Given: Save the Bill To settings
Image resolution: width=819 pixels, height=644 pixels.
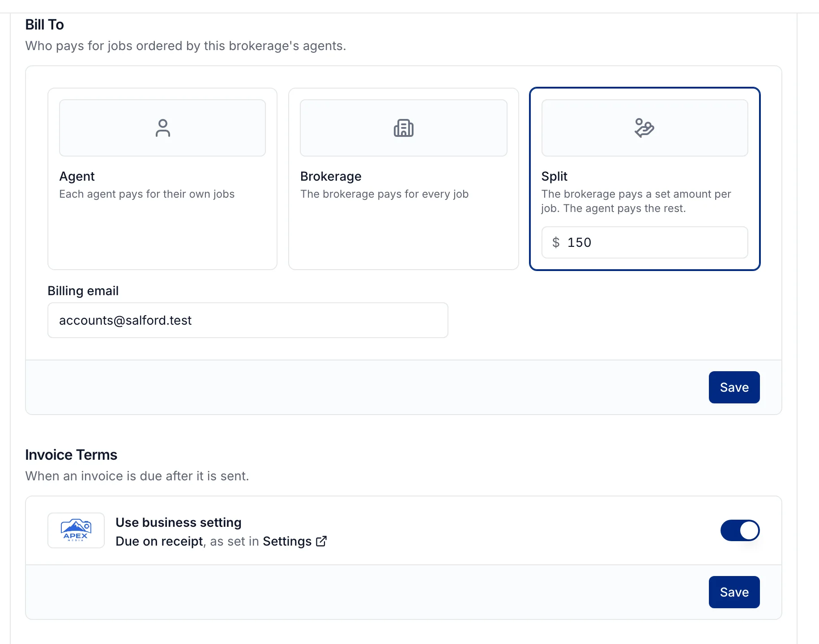Looking at the screenshot, I should click(734, 387).
